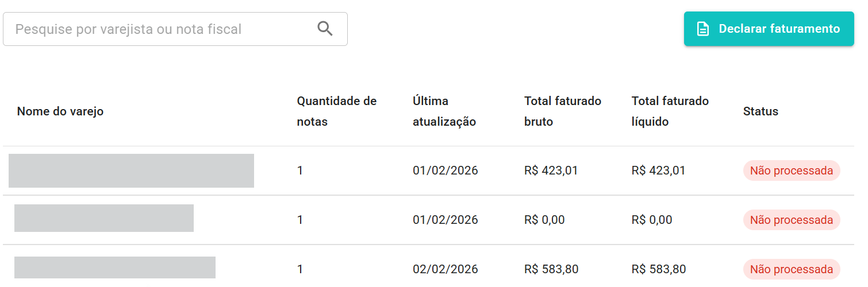Select the row with R$ 0,00 liquid total
The image size is (868, 287).
click(651, 220)
